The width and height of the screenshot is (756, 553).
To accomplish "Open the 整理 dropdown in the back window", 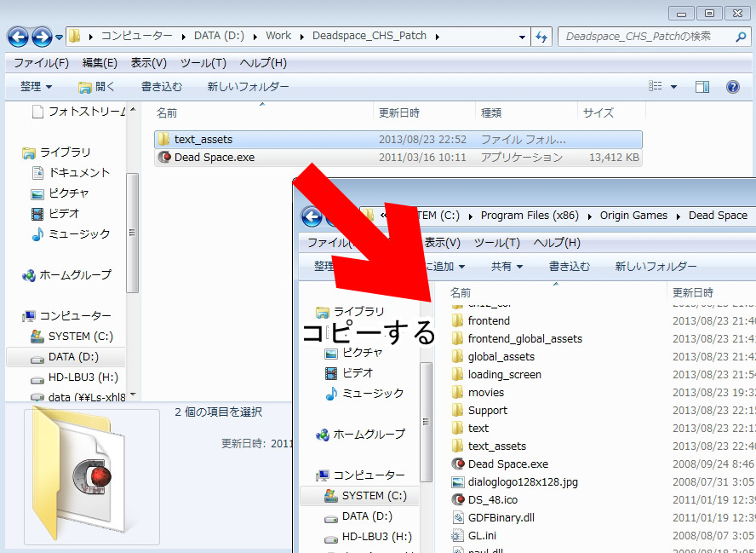I will pyautogui.click(x=36, y=86).
